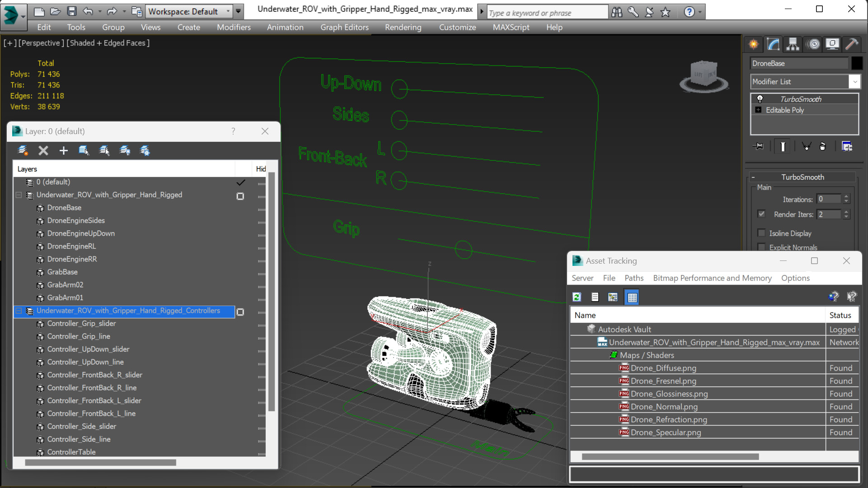Enable Isoline Display checkbox
Viewport: 868px width, 488px height.
tap(762, 233)
